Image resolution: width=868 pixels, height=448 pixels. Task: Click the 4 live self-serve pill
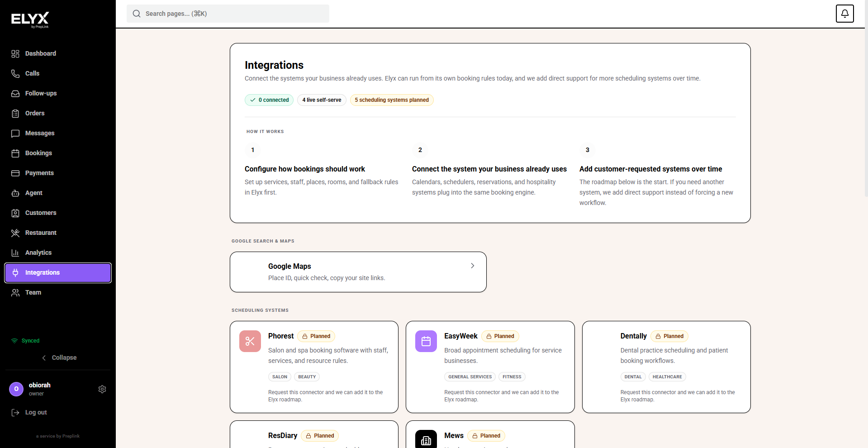tap(322, 100)
